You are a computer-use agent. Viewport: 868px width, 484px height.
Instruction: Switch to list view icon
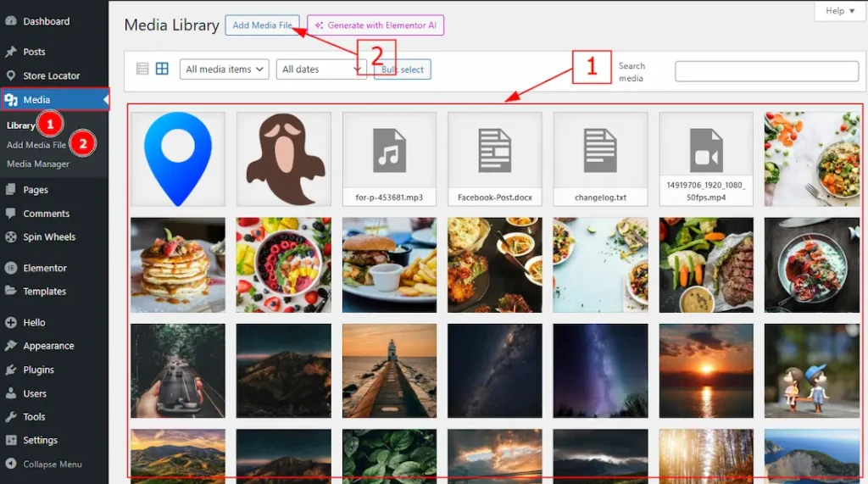tap(142, 69)
